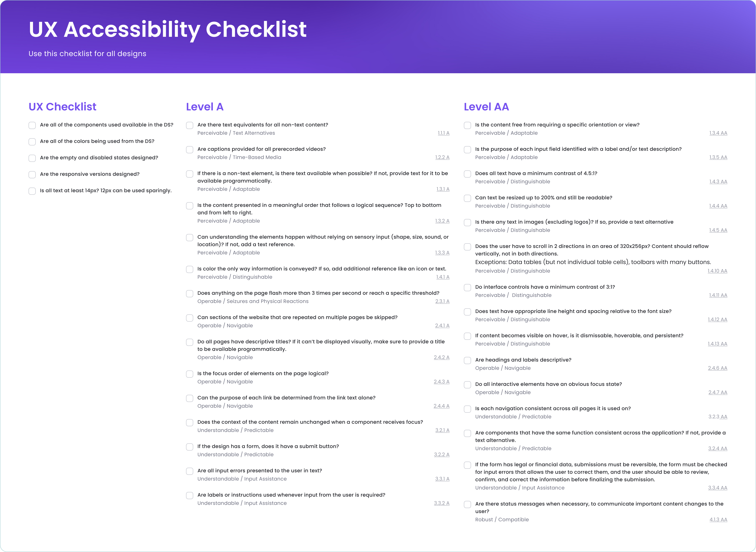
Task: Click the 4.1.3 AA reference link
Action: tap(718, 520)
